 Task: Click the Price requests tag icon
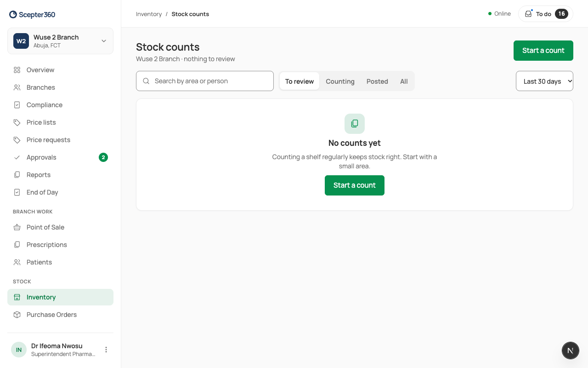tap(17, 140)
